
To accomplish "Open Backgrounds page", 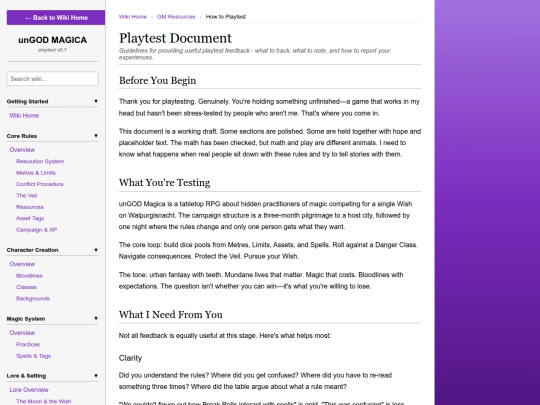I will tap(33, 299).
